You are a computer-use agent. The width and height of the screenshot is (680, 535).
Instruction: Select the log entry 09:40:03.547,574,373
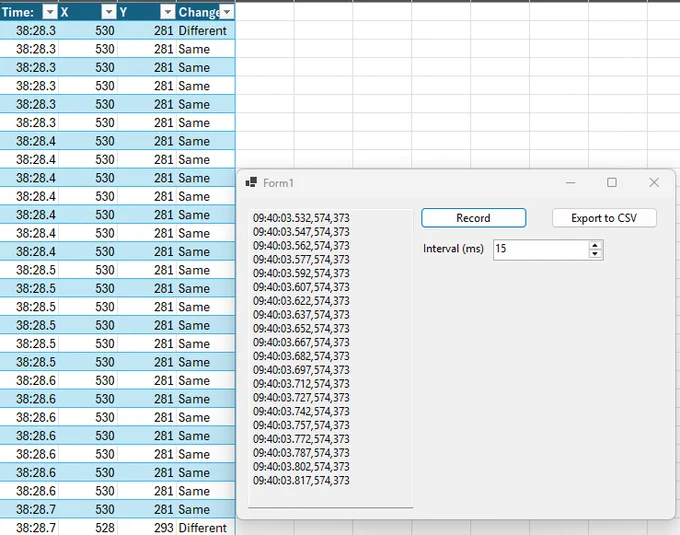pyautogui.click(x=301, y=232)
